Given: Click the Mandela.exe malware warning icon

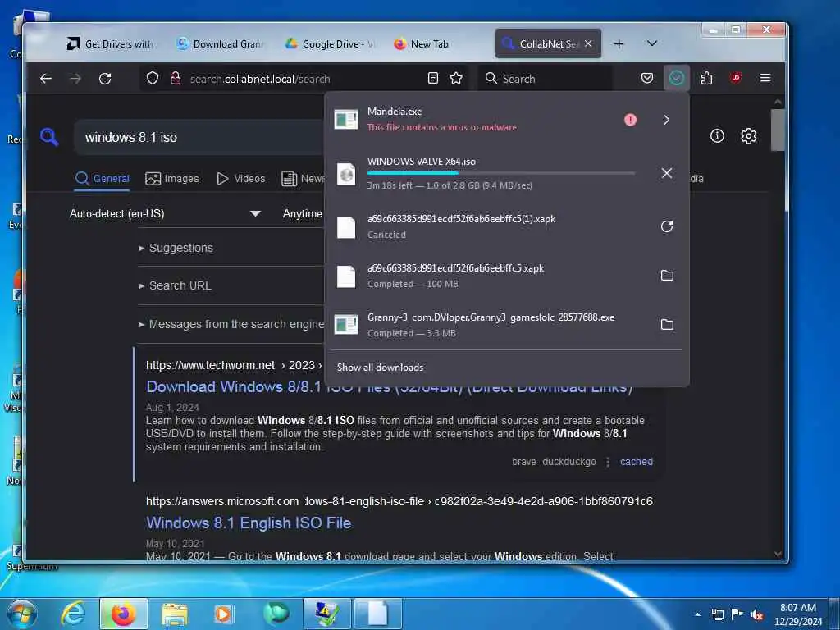Looking at the screenshot, I should tap(631, 120).
